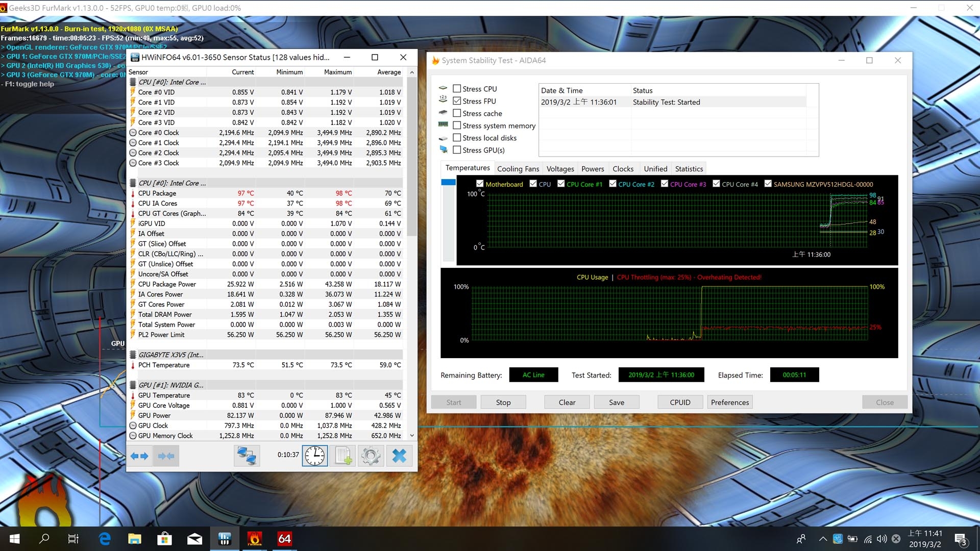The height and width of the screenshot is (551, 980).
Task: Click the blue temperature graph scale slider
Action: [448, 182]
